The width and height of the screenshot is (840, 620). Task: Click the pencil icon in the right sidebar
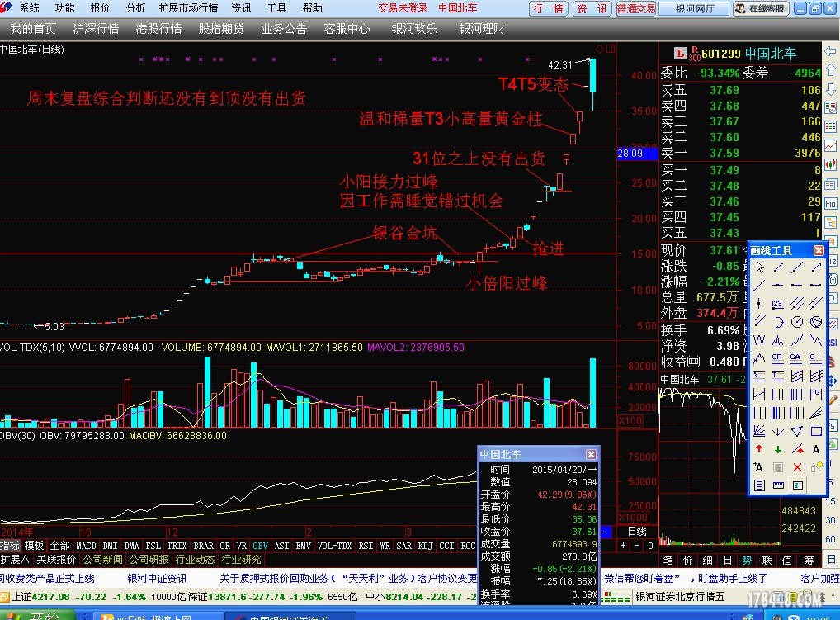point(833,400)
